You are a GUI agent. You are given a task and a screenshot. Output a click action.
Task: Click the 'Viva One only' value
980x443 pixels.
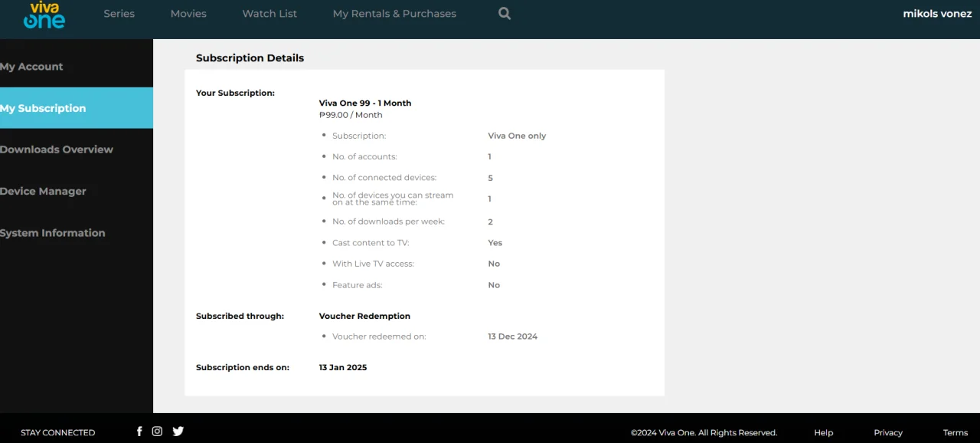pyautogui.click(x=517, y=136)
